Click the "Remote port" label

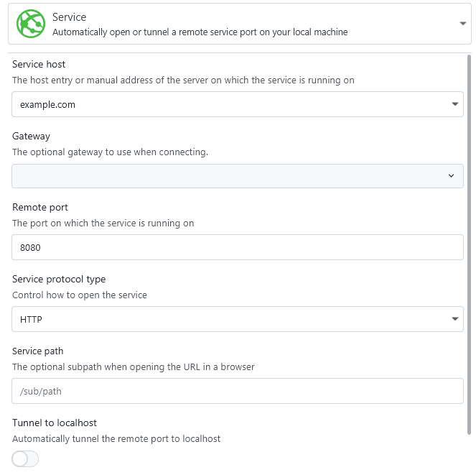click(40, 208)
